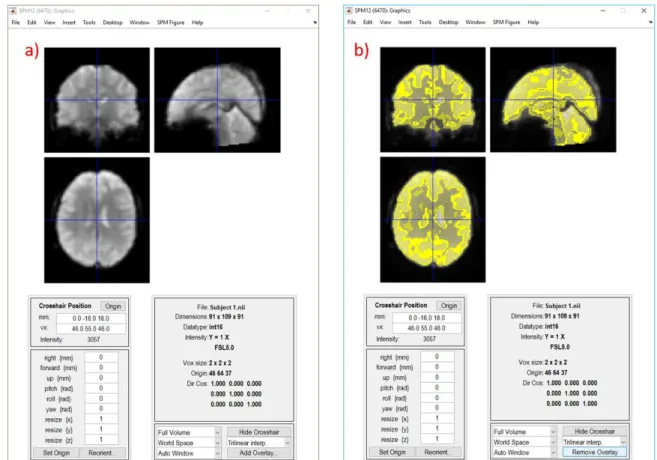Click Reorient button in left window
The image size is (657, 460).
click(x=101, y=453)
